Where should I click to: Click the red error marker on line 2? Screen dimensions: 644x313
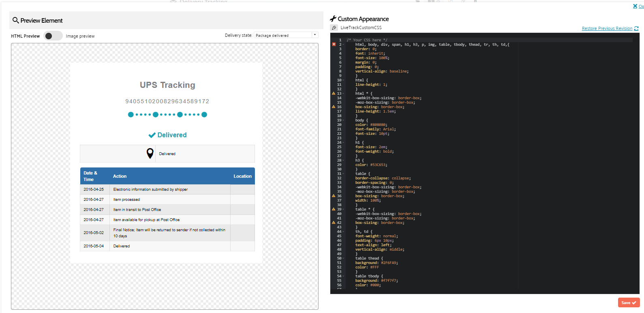[x=334, y=45]
